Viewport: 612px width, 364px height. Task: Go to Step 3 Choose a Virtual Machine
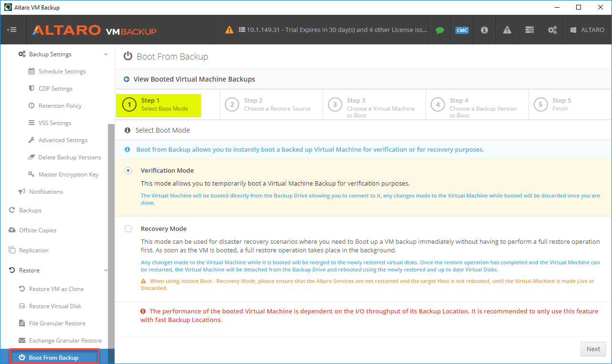pyautogui.click(x=373, y=104)
